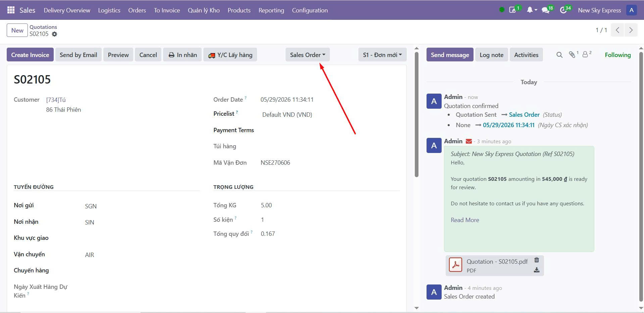Open the Logistics menu

(x=109, y=10)
